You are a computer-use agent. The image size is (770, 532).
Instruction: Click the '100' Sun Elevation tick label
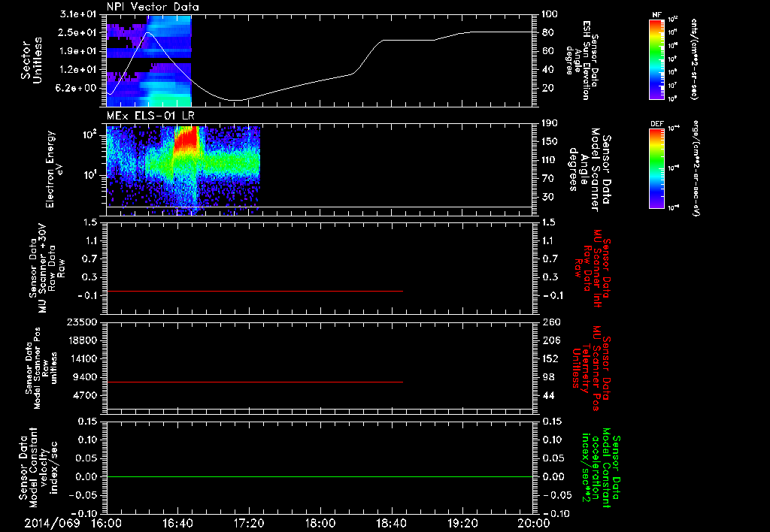pos(550,14)
